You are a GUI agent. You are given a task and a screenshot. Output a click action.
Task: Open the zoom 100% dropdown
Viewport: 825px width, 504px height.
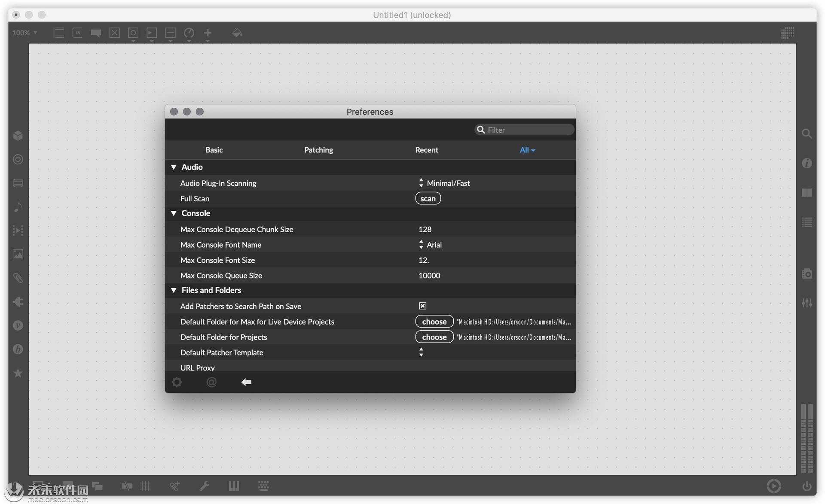[x=25, y=33]
